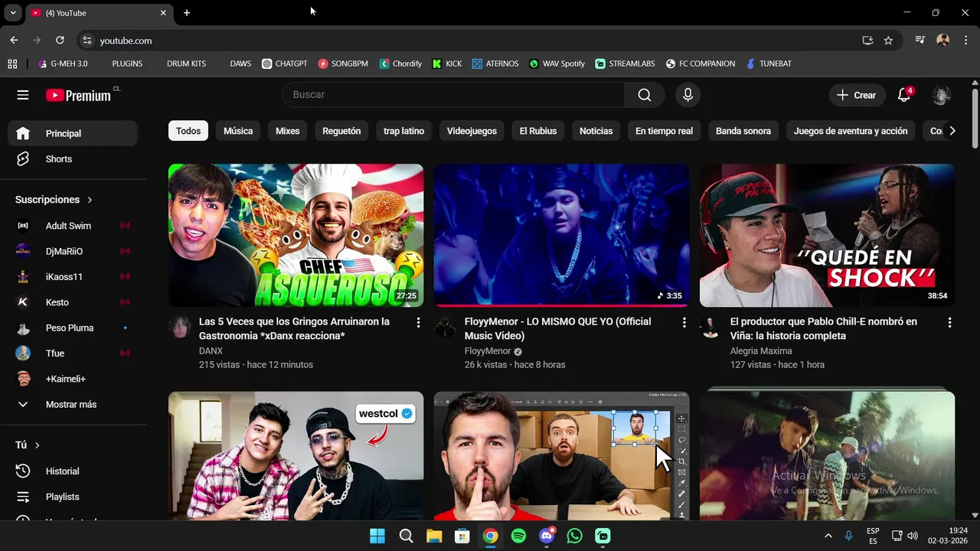This screenshot has height=551, width=980.
Task: Expand the Suscripciones section chevron
Action: click(x=90, y=200)
